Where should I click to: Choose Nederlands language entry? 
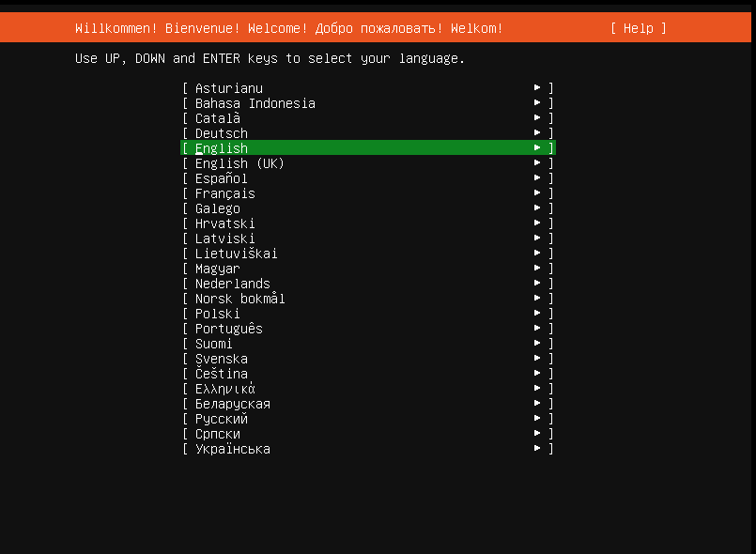click(x=368, y=284)
